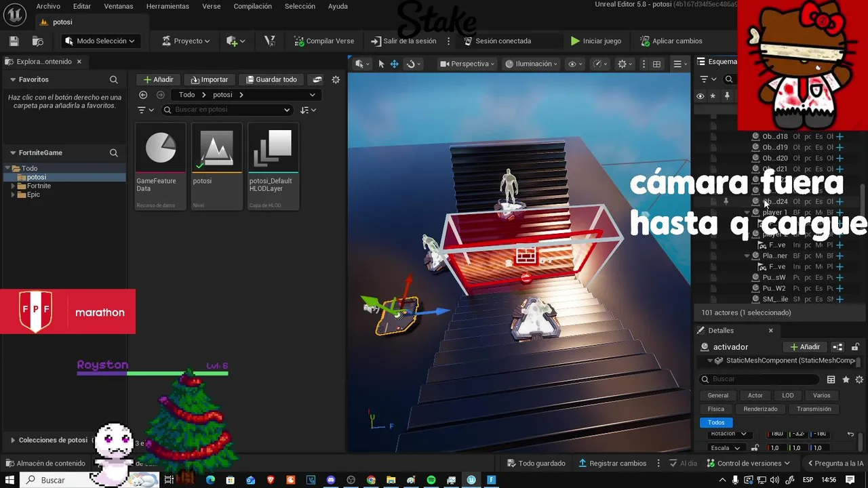Expand the Fortnite folder

(x=13, y=186)
